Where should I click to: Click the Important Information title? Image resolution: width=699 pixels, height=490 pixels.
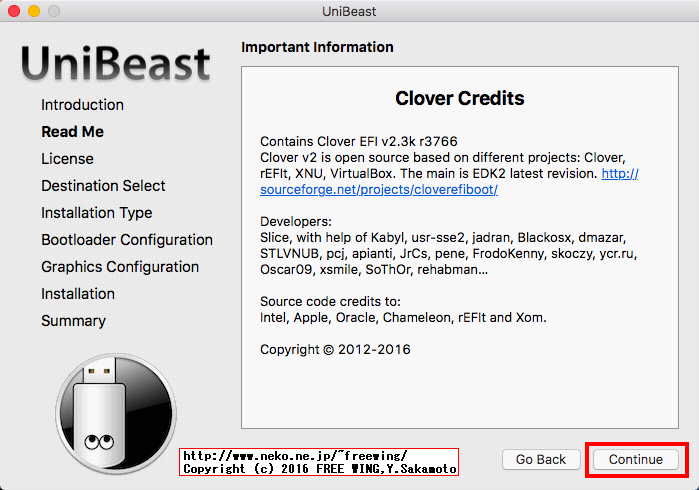click(x=317, y=47)
